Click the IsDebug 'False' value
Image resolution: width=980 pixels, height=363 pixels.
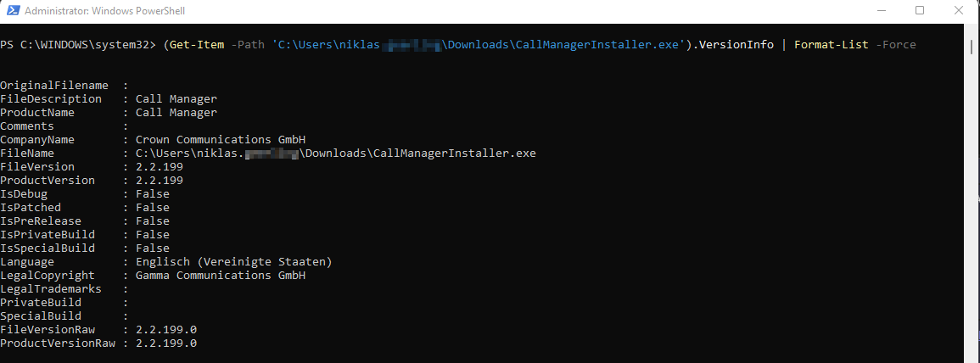click(x=152, y=194)
